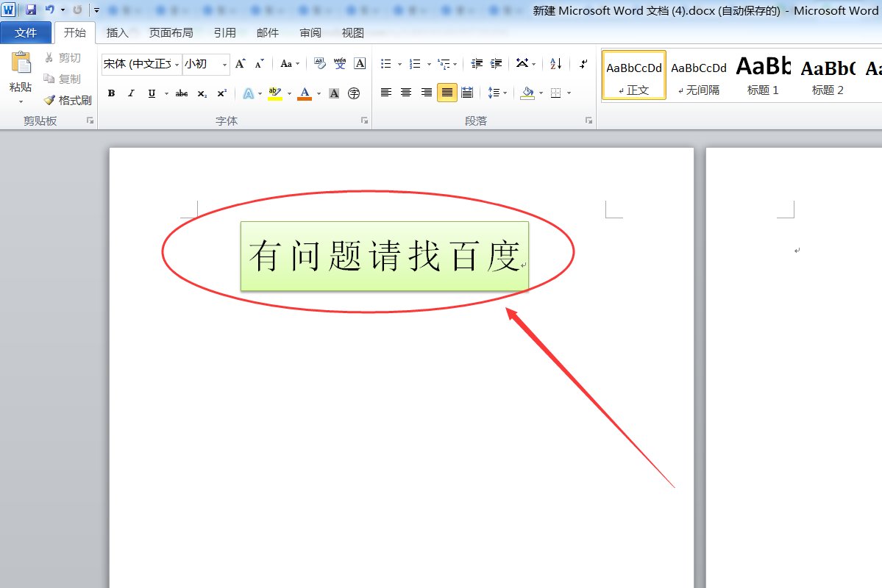Click the Save icon in quick access toolbar

31,10
